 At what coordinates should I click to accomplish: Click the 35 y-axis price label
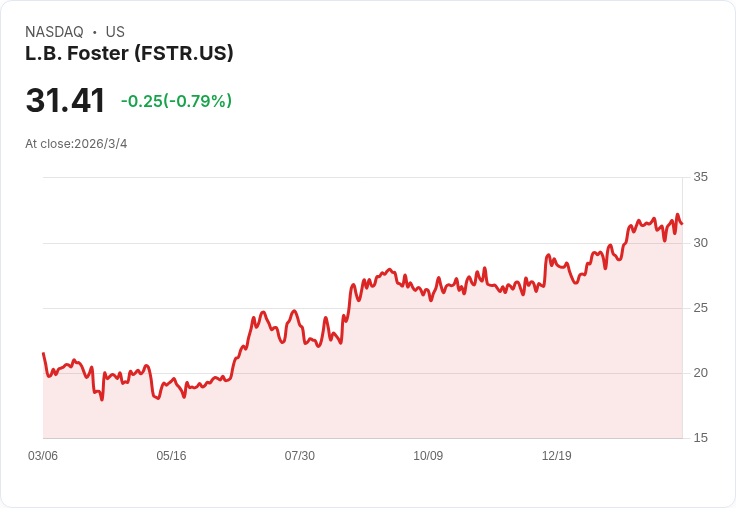coord(700,177)
